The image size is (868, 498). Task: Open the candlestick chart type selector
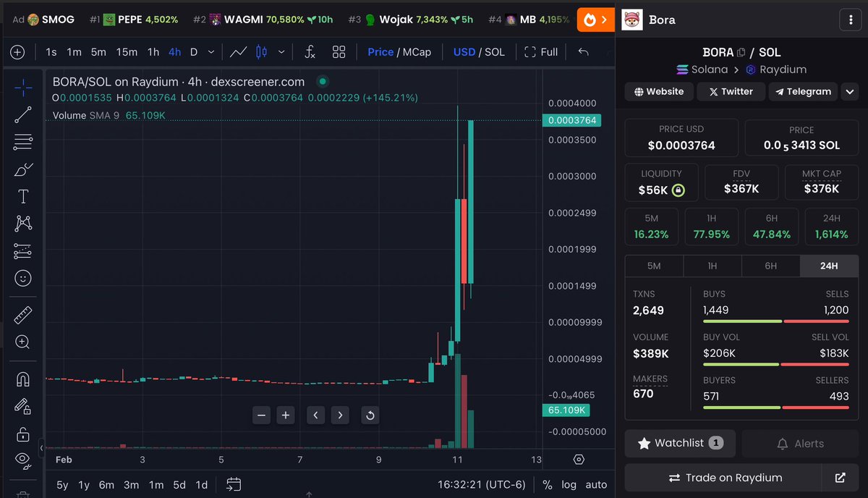pyautogui.click(x=262, y=52)
